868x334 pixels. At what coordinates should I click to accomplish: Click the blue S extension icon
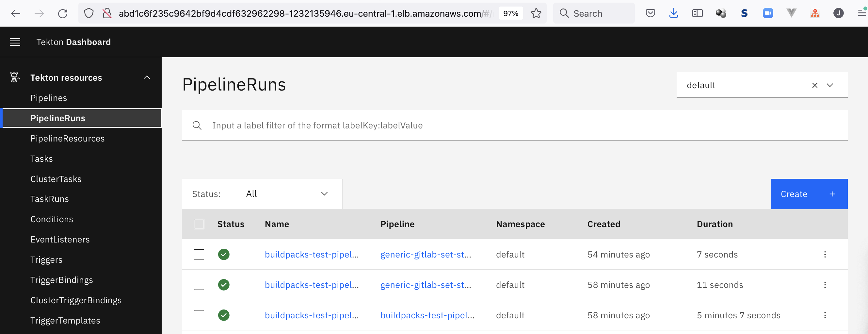click(744, 13)
